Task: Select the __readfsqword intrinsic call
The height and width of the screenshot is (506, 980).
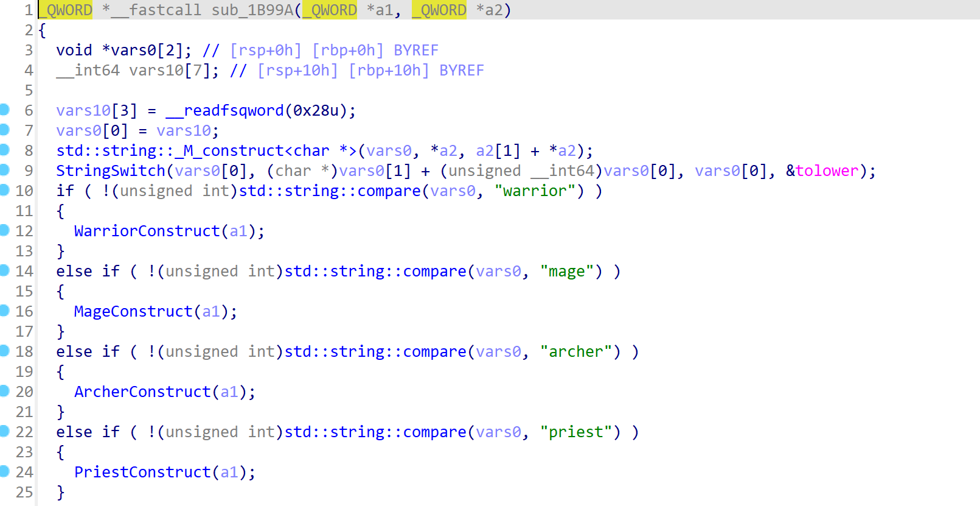Action: point(224,111)
